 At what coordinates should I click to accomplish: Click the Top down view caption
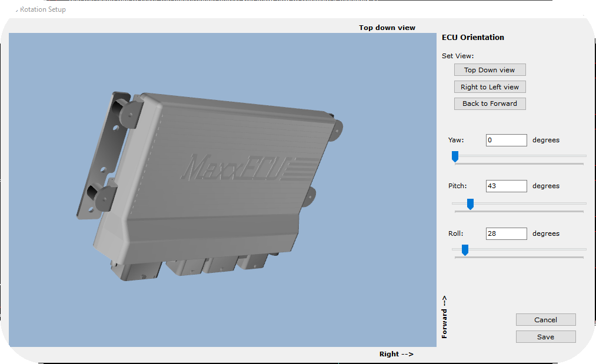point(387,28)
